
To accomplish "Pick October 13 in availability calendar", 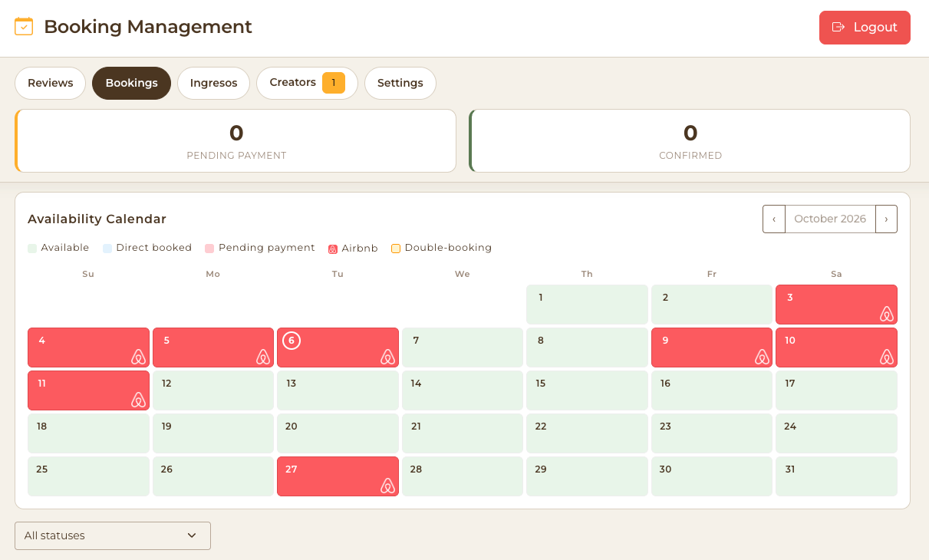I will (338, 390).
